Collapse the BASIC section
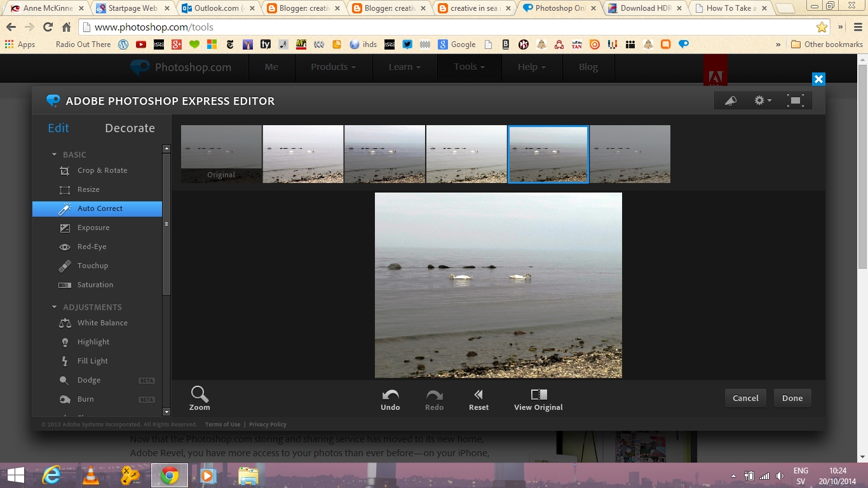 point(55,154)
